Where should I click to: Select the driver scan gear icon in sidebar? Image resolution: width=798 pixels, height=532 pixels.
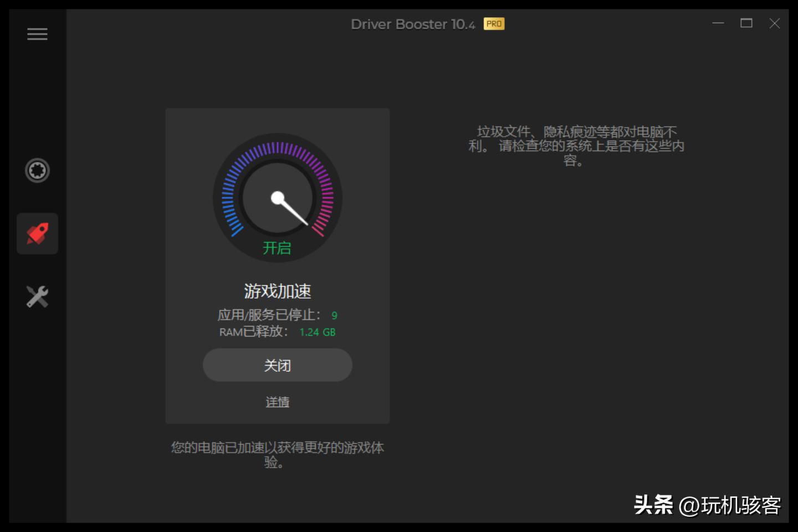coord(37,171)
